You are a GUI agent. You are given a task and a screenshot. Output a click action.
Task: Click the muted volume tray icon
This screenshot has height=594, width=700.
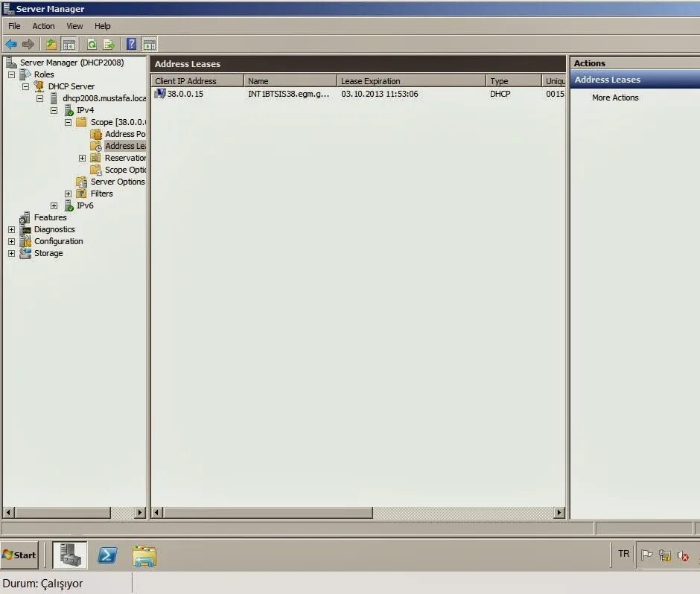(683, 555)
